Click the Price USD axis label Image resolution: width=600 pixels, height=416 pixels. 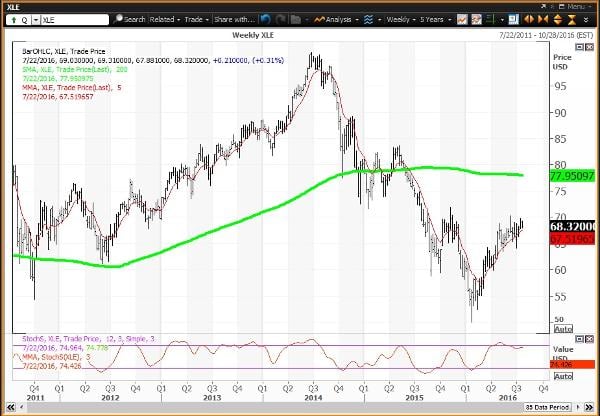pos(562,62)
